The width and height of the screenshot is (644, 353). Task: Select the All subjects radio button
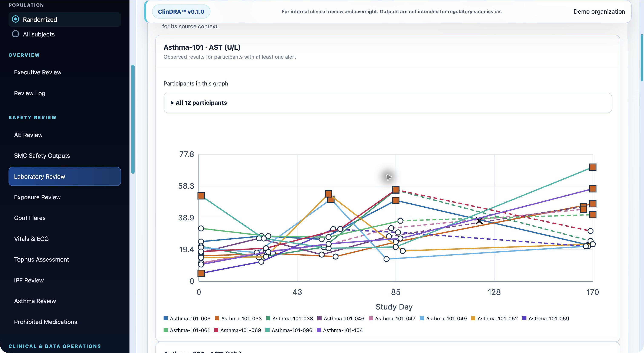(x=16, y=34)
